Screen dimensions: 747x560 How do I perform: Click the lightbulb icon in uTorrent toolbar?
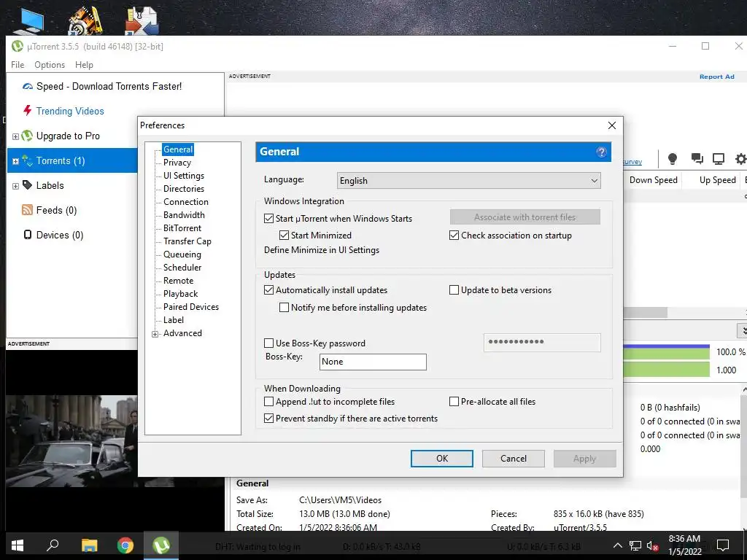coord(672,158)
